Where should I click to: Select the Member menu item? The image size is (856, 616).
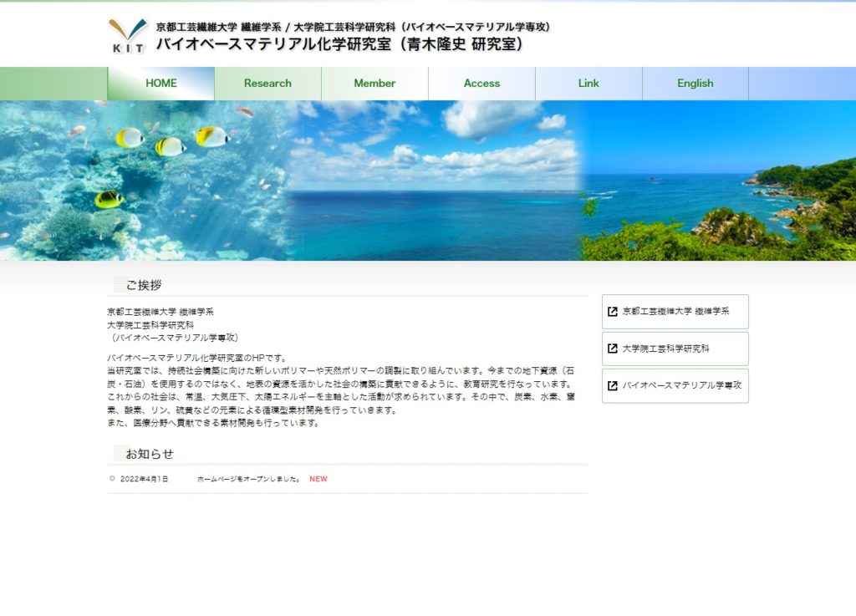click(x=374, y=84)
